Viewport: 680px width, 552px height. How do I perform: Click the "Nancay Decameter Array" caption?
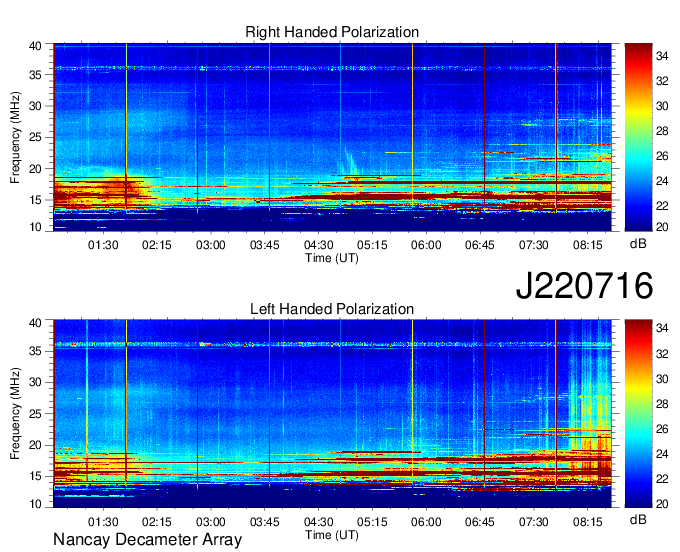click(147, 539)
